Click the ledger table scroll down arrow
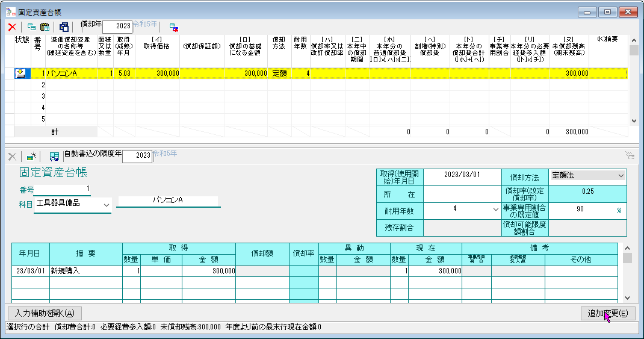644x339 pixels. 627,298
